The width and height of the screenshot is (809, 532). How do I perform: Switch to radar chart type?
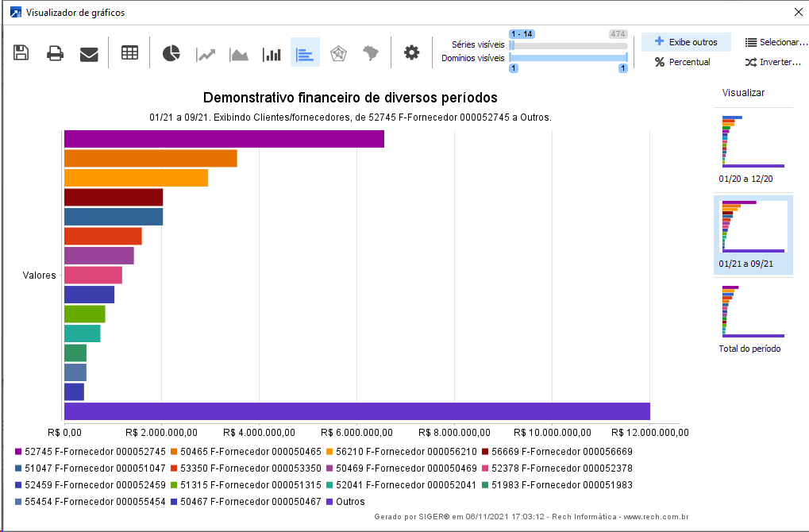(338, 53)
